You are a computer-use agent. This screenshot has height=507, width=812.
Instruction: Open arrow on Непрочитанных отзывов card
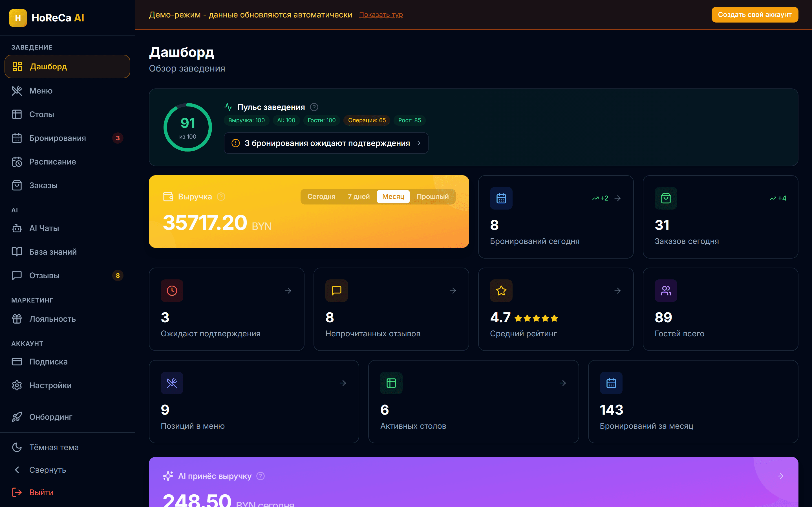453,290
